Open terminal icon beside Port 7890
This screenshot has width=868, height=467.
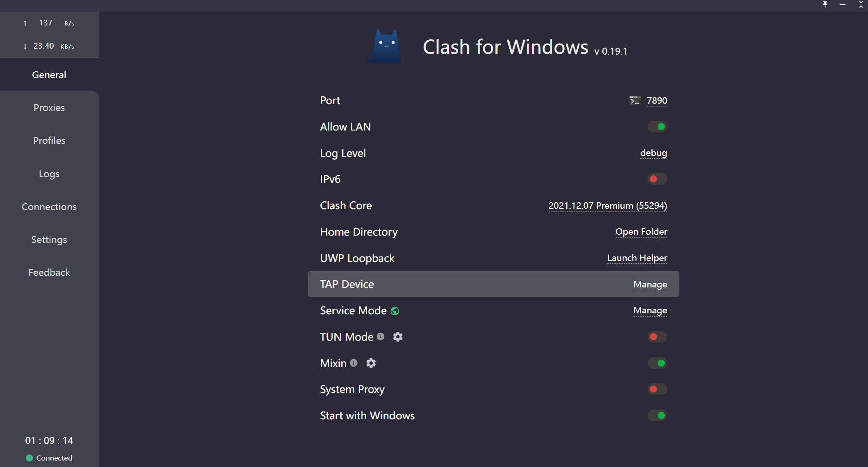pyautogui.click(x=635, y=100)
